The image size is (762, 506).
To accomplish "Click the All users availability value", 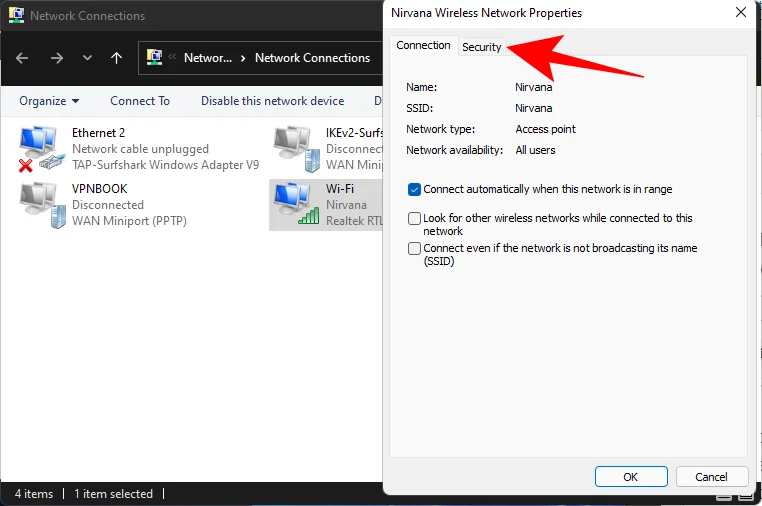I will 535,150.
